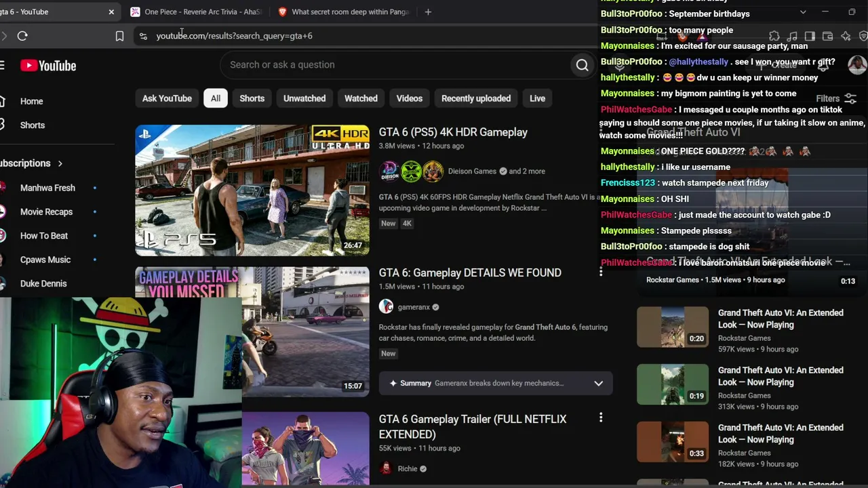Viewport: 868px width, 488px height.
Task: Switch to the One Piece - Reverie Arc Trivia tab
Action: click(195, 12)
